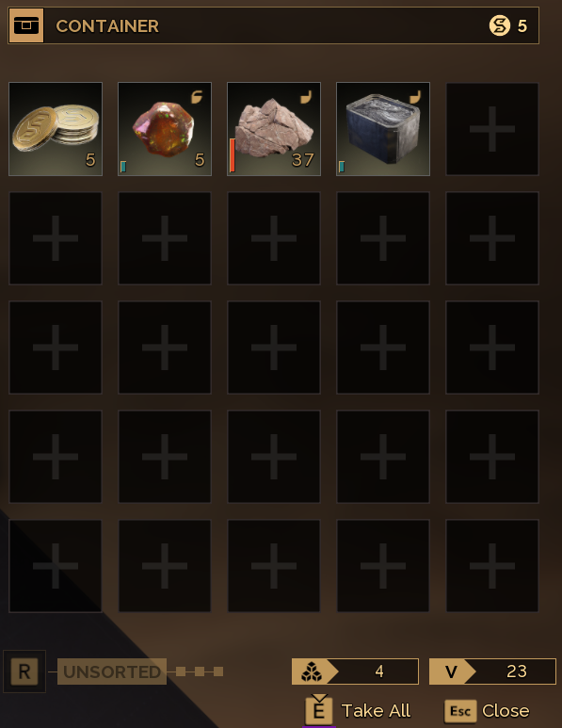
Task: Click the rarity corner marker on gemstone
Action: pos(197,97)
